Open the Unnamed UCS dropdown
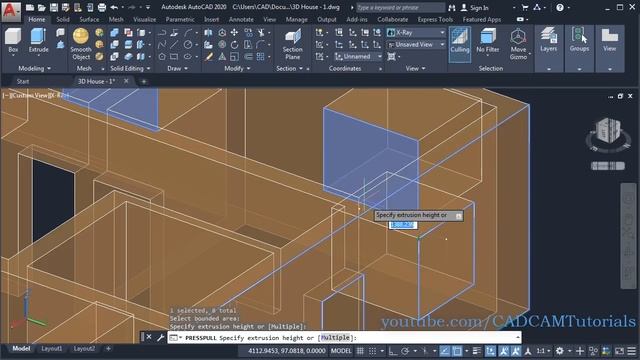Image resolution: width=640 pixels, height=360 pixels. point(358,56)
